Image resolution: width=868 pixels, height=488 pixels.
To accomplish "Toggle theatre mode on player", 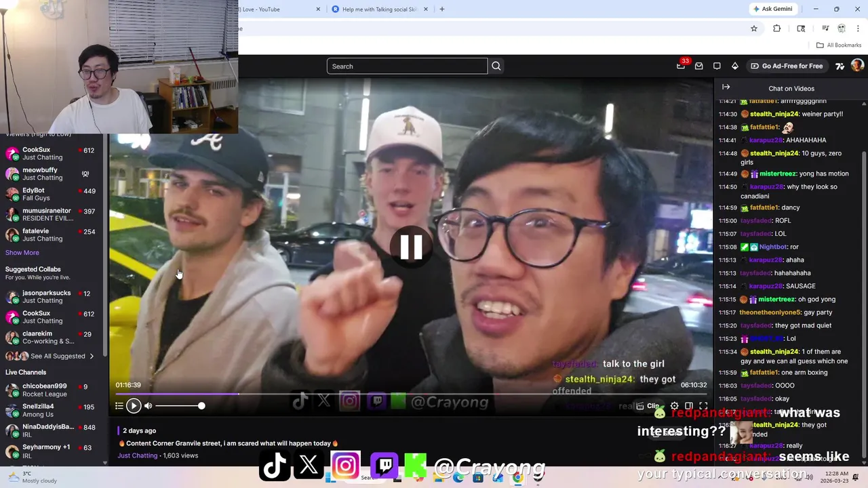I will (x=689, y=406).
